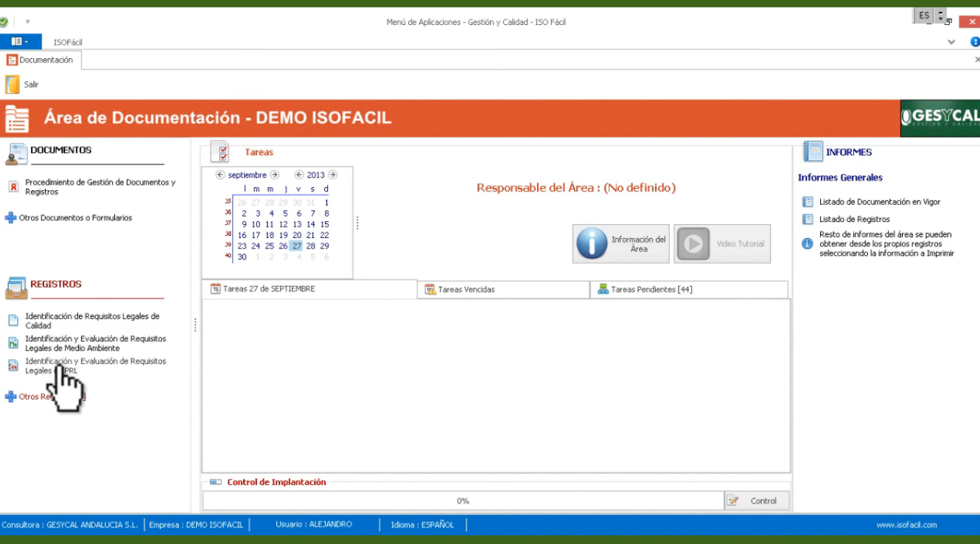Open the www.isofacil.com link
This screenshot has height=544, width=980.
pyautogui.click(x=906, y=525)
